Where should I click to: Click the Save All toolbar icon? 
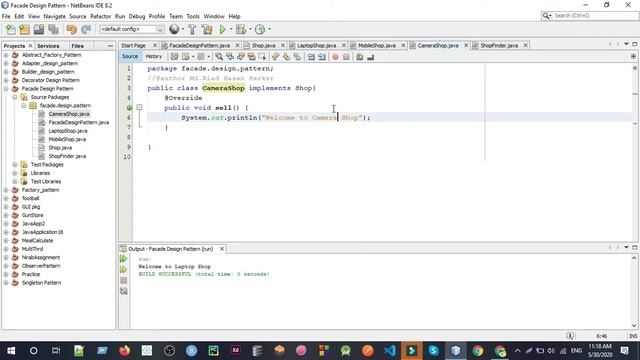pyautogui.click(x=53, y=29)
